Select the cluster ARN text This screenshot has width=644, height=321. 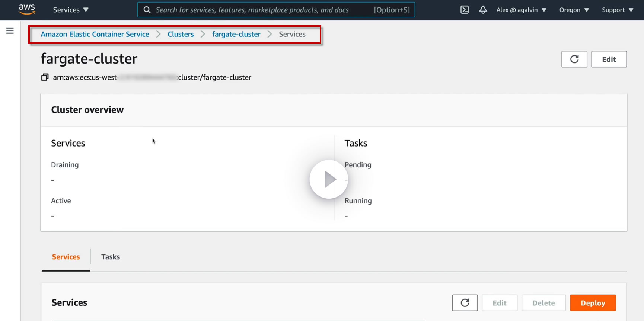[x=152, y=77]
